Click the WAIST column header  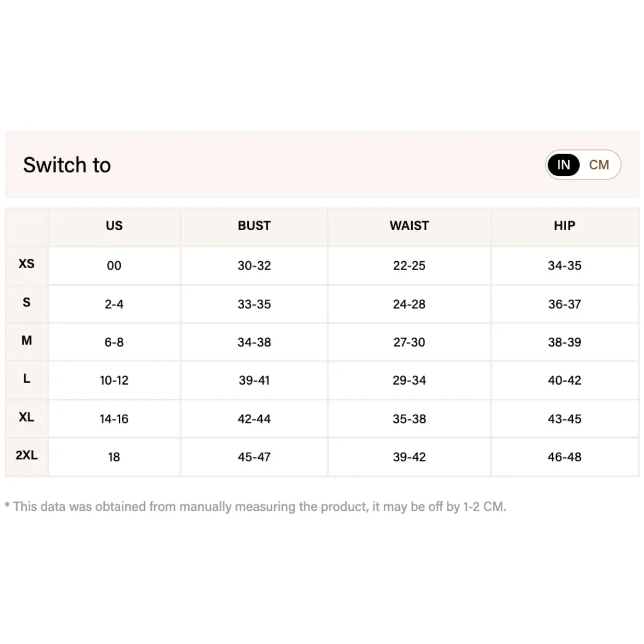click(409, 226)
